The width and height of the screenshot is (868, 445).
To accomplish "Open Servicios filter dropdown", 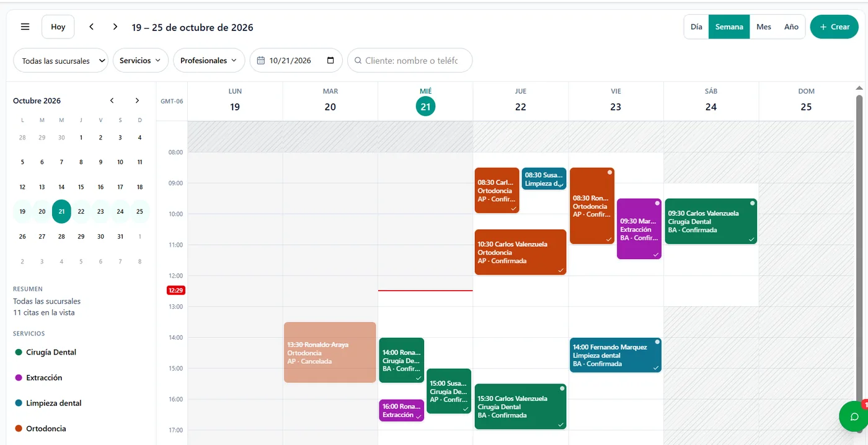I will coord(140,61).
